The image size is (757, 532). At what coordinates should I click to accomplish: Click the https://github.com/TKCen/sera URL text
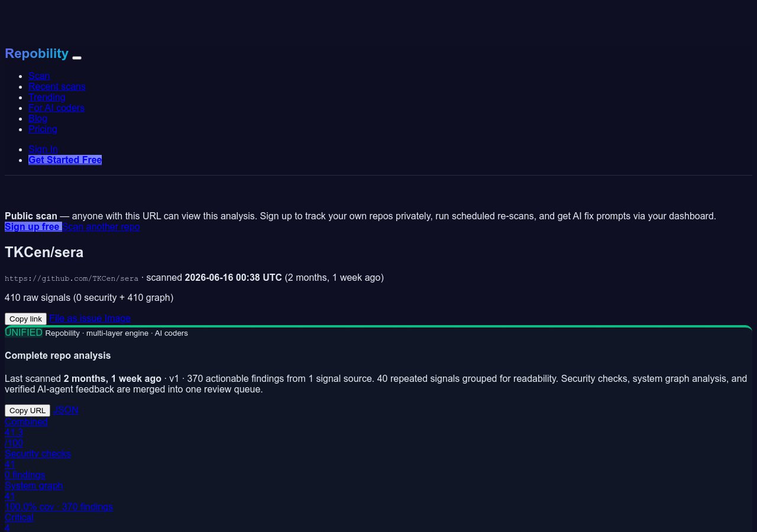(72, 278)
